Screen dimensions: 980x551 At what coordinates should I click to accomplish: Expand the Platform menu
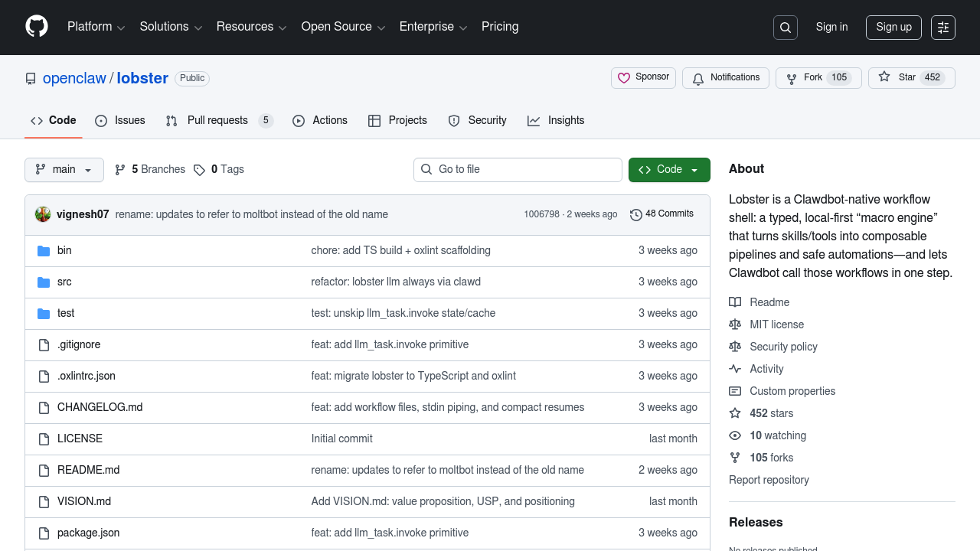[x=96, y=27]
